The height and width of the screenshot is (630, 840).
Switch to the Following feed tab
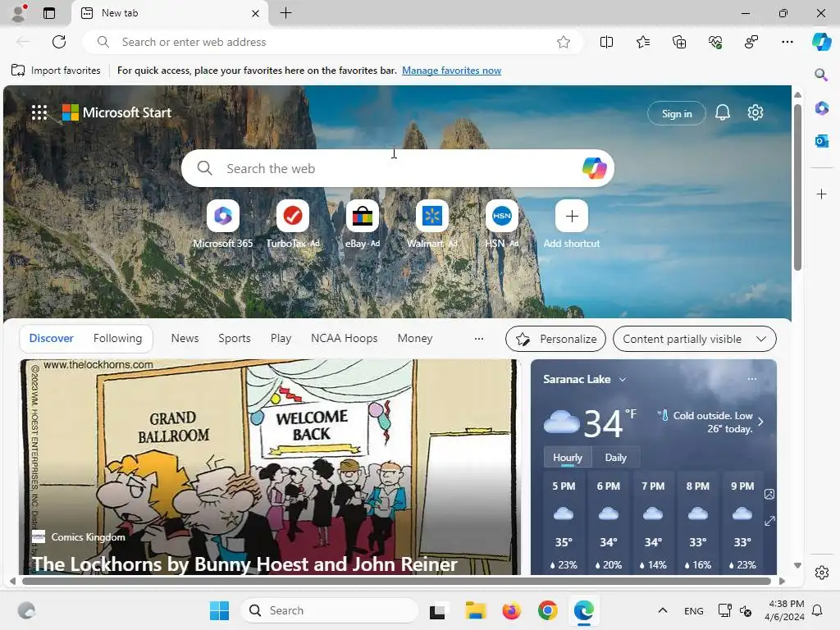[x=118, y=338]
